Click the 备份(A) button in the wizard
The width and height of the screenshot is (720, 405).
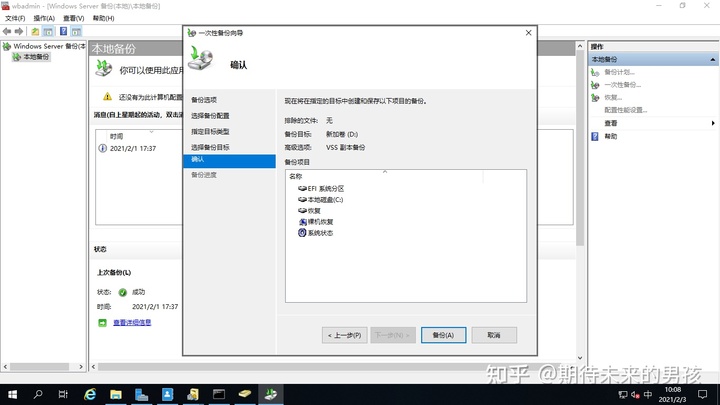click(443, 335)
